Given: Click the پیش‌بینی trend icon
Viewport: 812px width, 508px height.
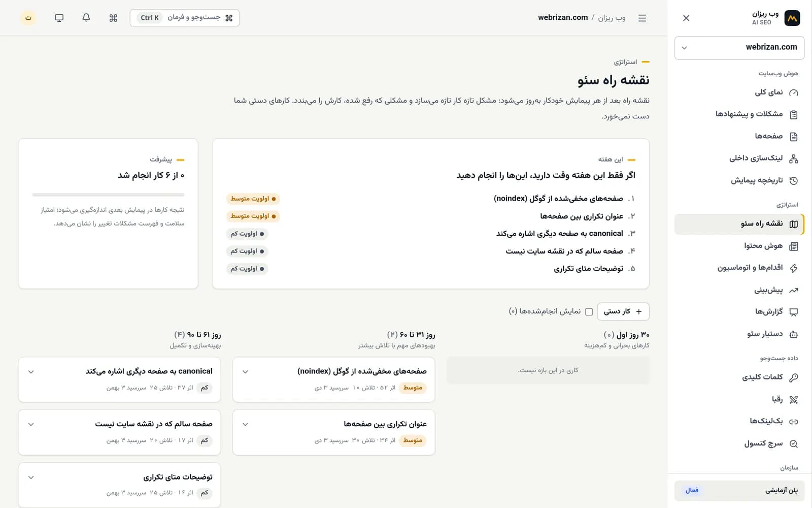Looking at the screenshot, I should tap(794, 290).
